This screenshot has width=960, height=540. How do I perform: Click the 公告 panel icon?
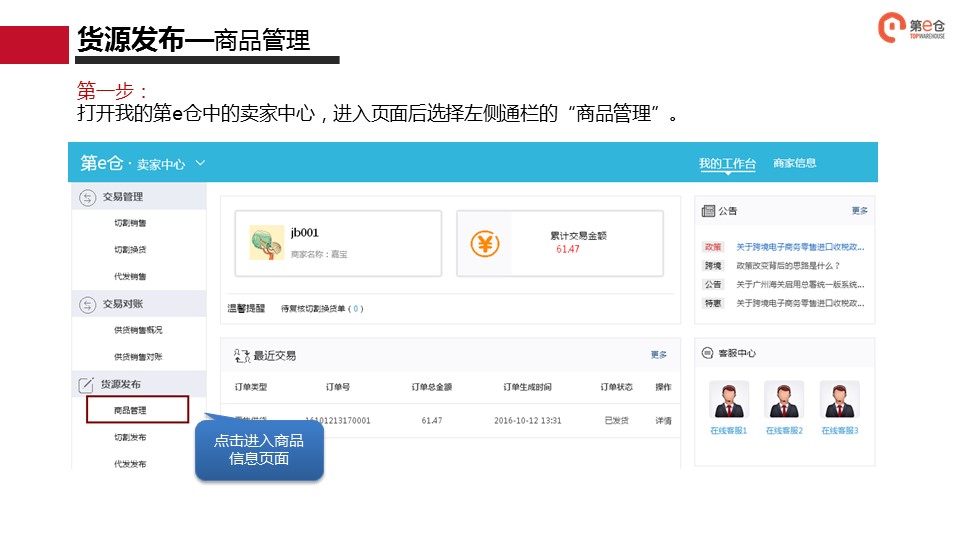(x=708, y=211)
